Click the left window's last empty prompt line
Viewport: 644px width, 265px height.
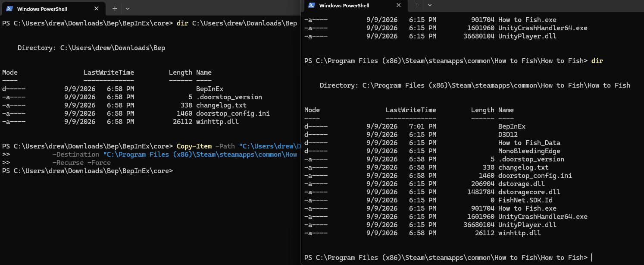(88, 171)
